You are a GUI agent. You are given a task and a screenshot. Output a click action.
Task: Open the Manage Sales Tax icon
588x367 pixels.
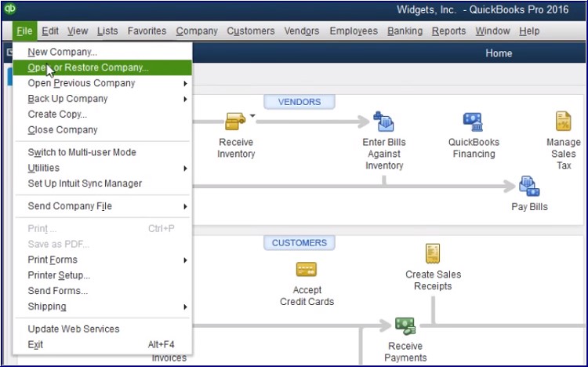point(563,122)
